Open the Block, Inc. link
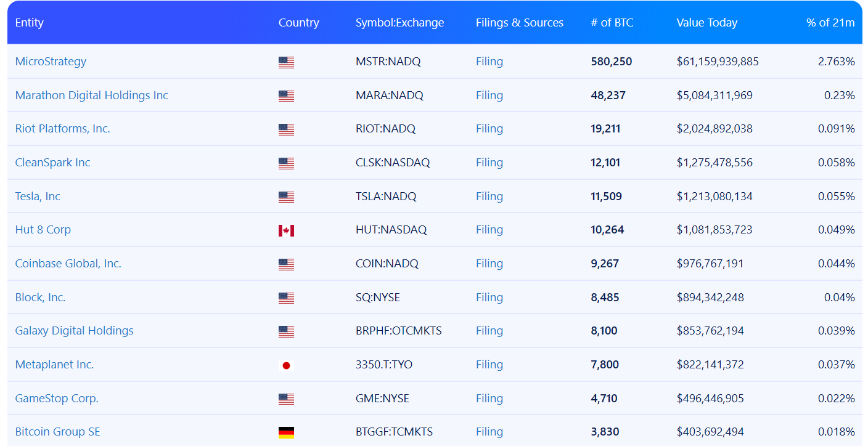 [x=41, y=298]
